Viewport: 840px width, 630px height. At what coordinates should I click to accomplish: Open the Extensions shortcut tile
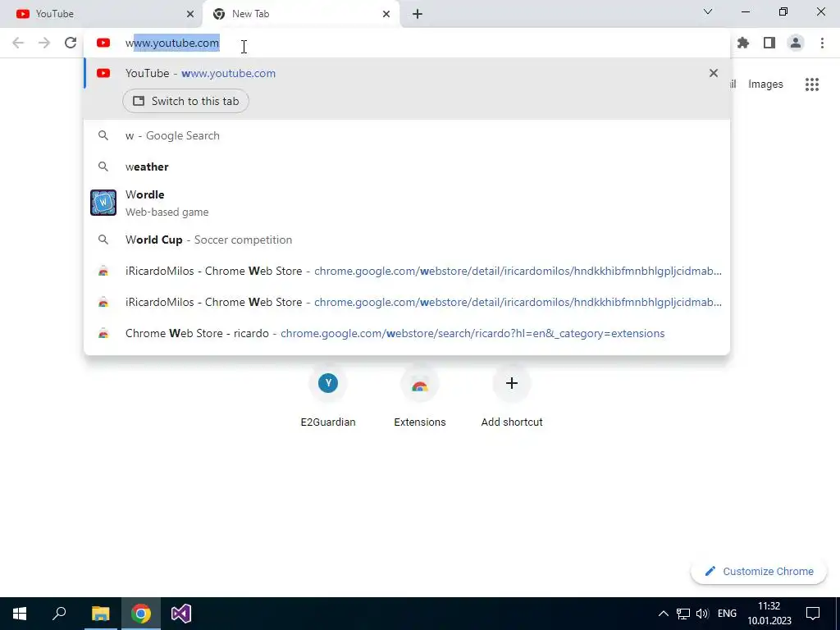(420, 396)
